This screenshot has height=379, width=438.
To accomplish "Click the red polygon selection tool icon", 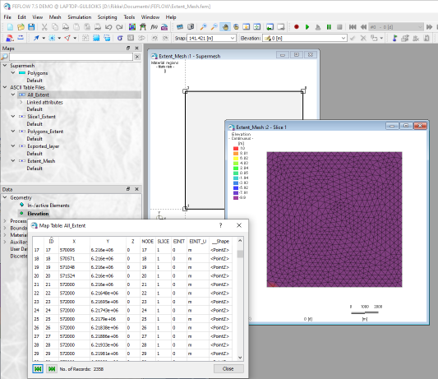I will 68,38.
